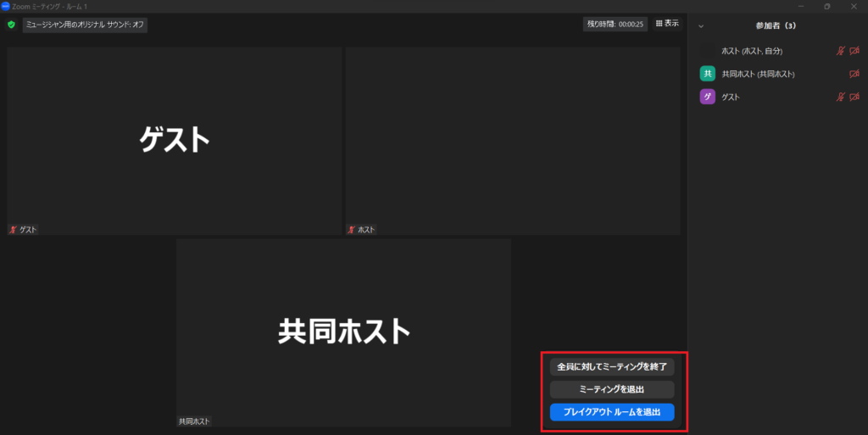Choose ミーティングを退出 to leave the meeting

(x=612, y=389)
